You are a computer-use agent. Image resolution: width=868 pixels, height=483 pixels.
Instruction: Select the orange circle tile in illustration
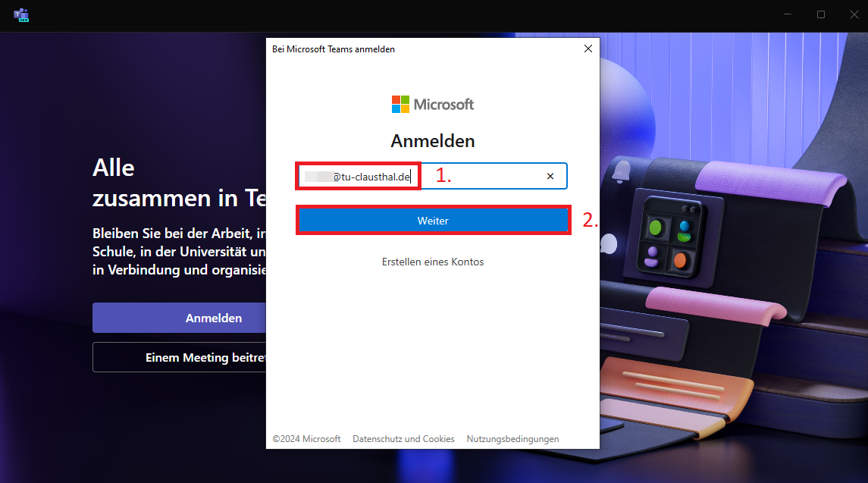coord(680,260)
